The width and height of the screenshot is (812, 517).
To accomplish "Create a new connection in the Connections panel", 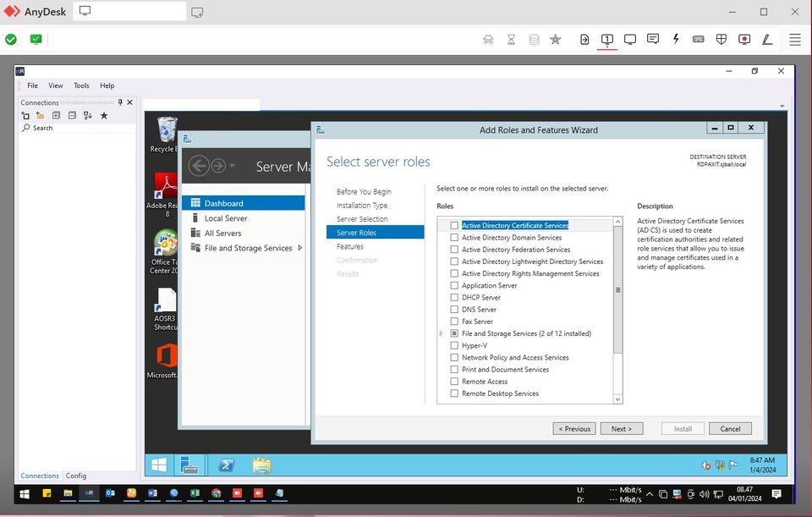I will [25, 115].
